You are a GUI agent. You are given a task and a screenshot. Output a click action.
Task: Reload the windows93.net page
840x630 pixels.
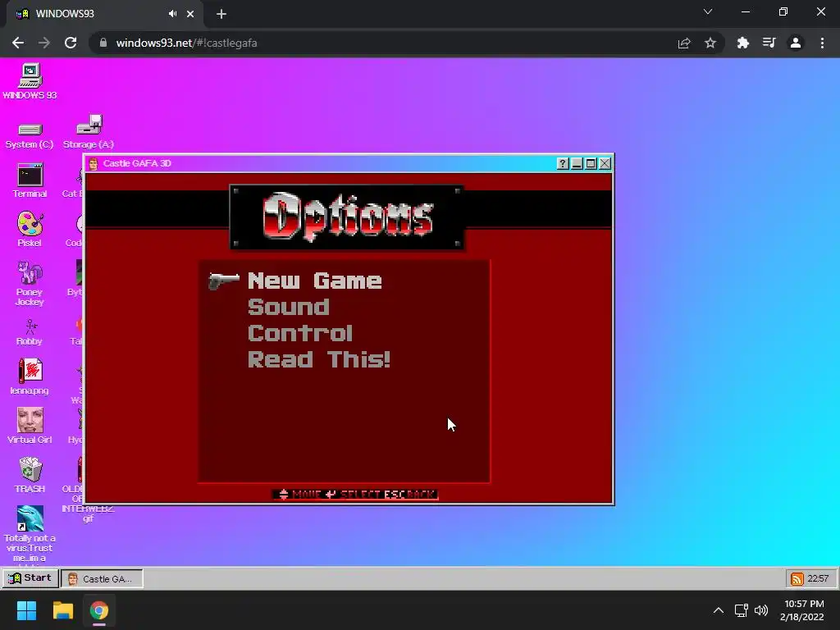(71, 43)
